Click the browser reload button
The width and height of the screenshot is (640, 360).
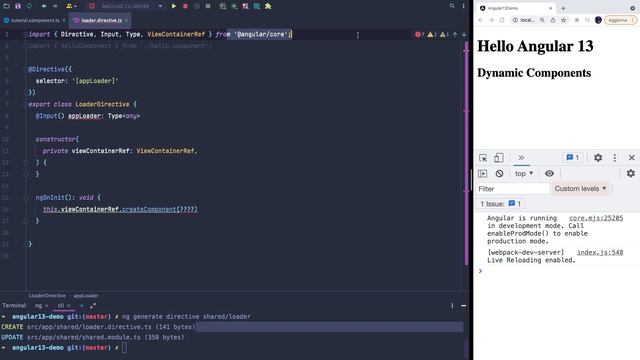502,20
